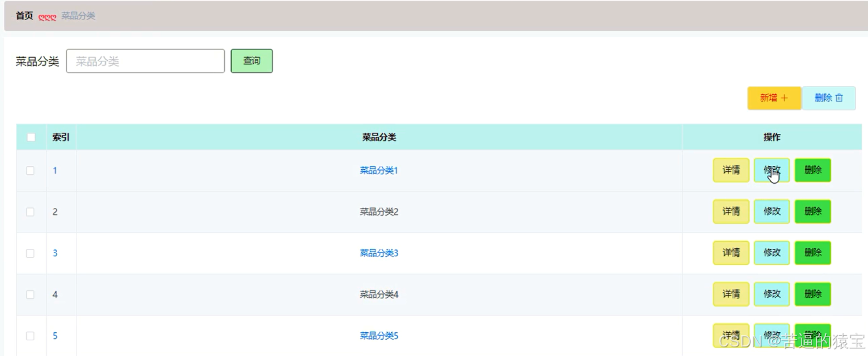This screenshot has height=356, width=868.
Task: Click the 菜品分类5 cell text
Action: pyautogui.click(x=379, y=336)
